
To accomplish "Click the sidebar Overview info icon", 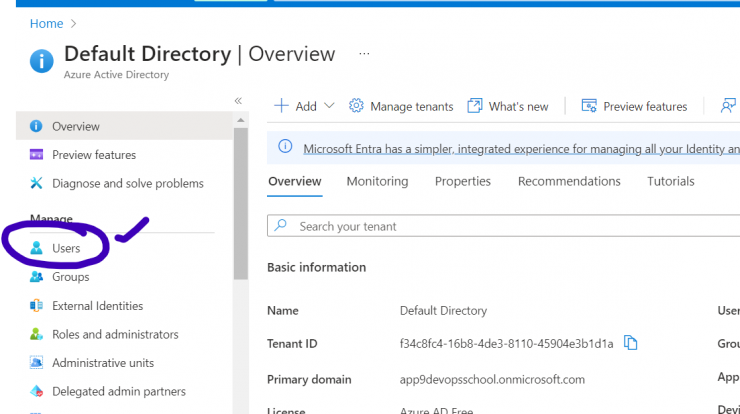I will tap(36, 126).
